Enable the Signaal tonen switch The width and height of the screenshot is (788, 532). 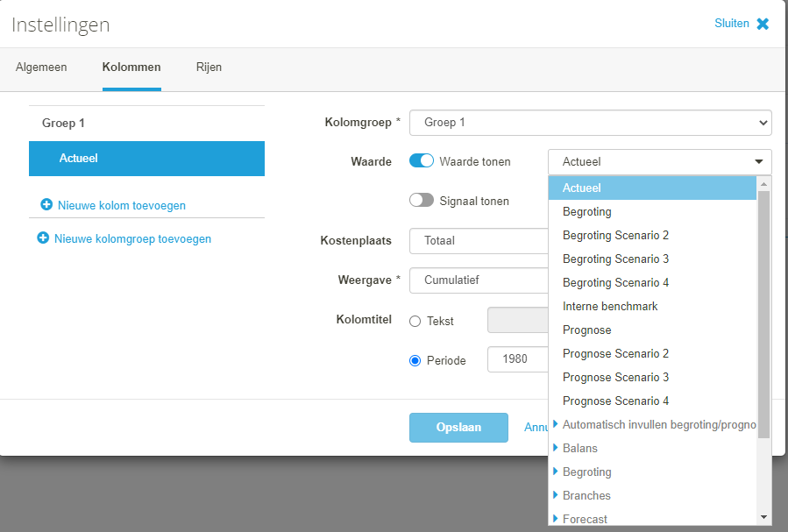coord(421,201)
